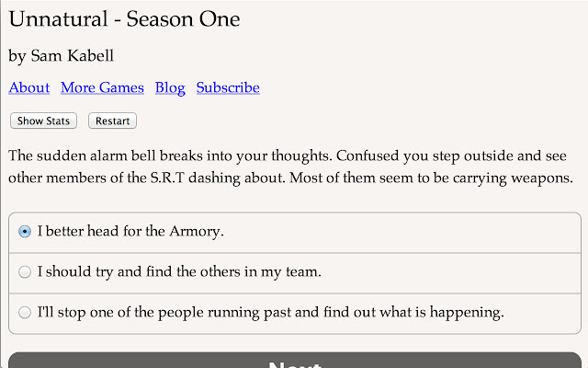Follow the More Games link
This screenshot has height=368, width=588.
coord(102,88)
